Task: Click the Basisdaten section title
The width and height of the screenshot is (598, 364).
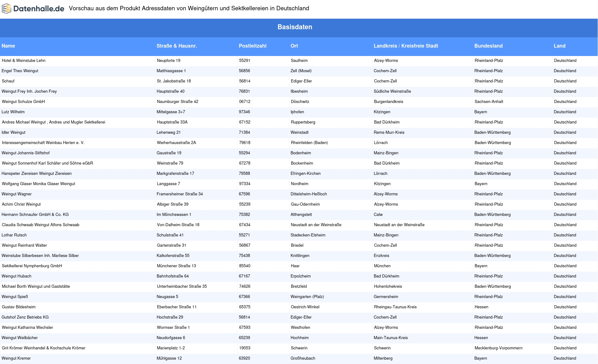Action: (x=295, y=27)
